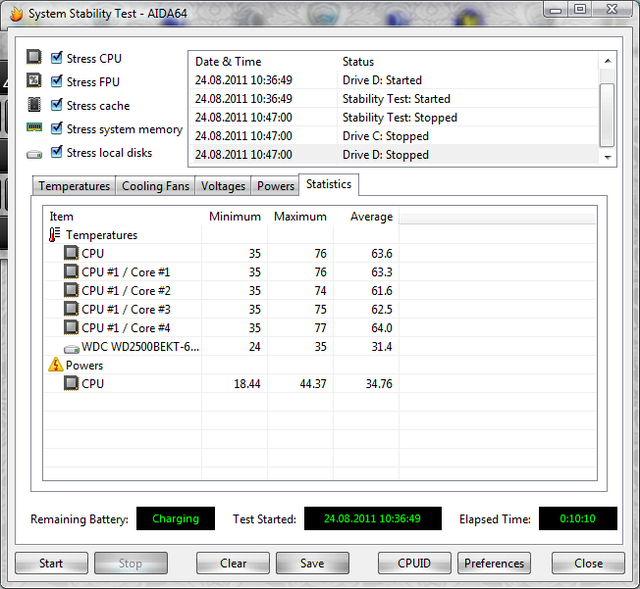Open the Cooling Fans tab
Screen dimensions: 640x589
coord(155,186)
